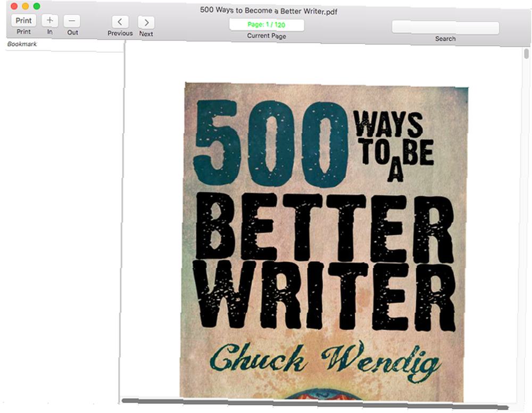This screenshot has height=413, width=532.
Task: Focus the Search field
Action: tap(445, 28)
